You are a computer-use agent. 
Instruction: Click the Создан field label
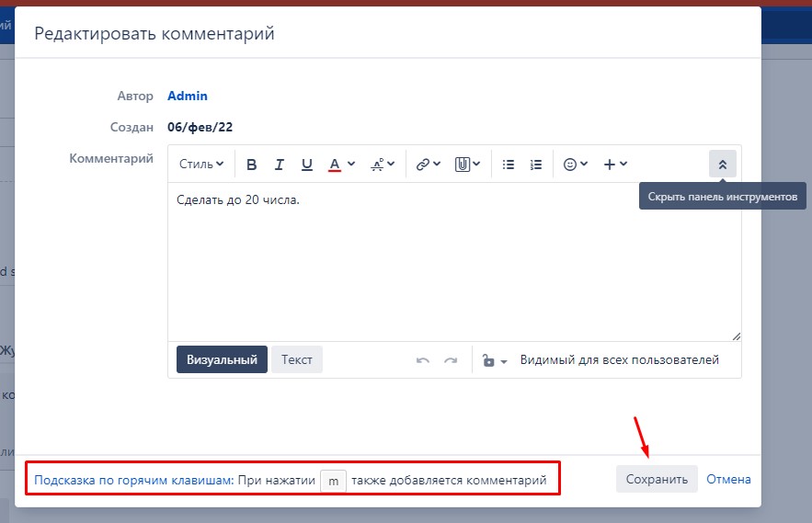click(132, 127)
